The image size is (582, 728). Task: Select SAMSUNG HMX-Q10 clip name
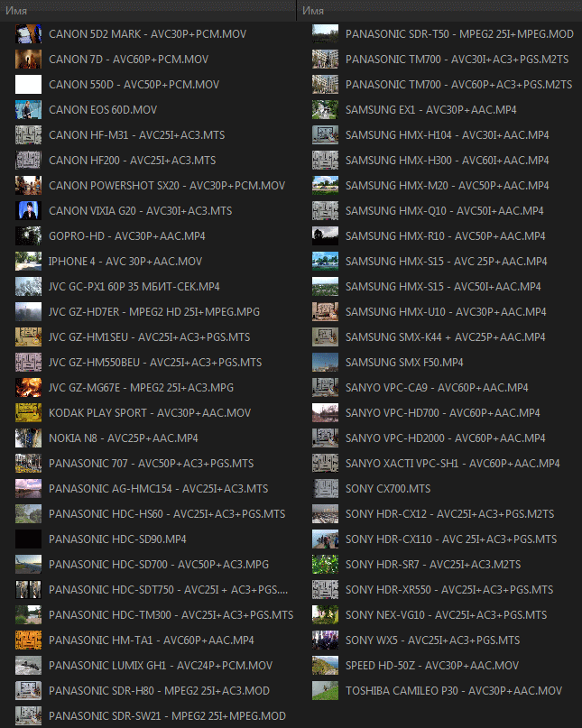tap(445, 211)
